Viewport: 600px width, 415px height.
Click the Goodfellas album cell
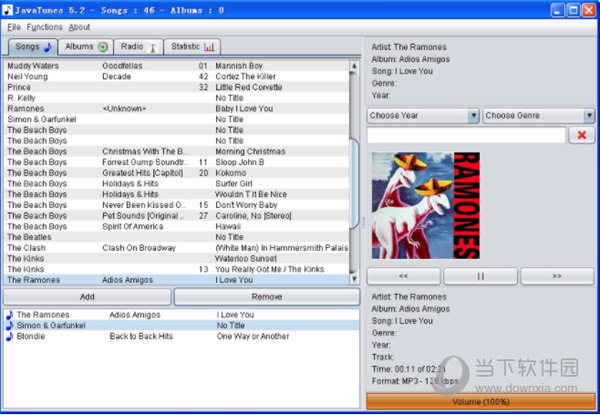coord(122,66)
